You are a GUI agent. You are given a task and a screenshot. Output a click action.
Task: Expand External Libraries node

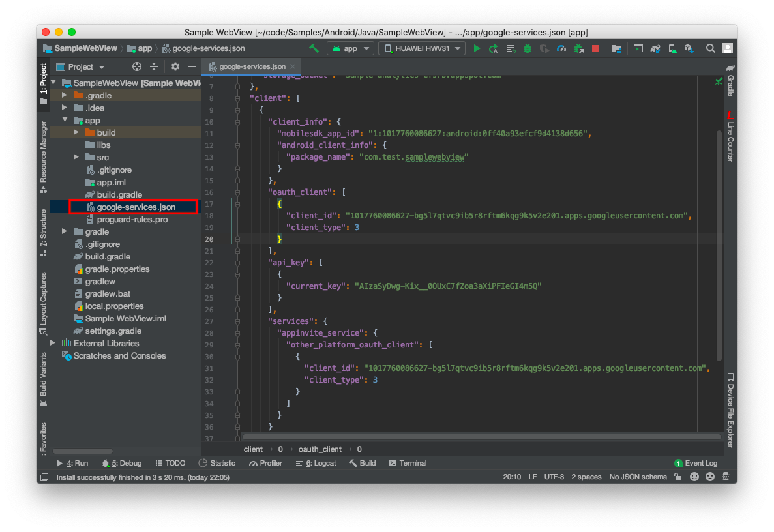(53, 342)
